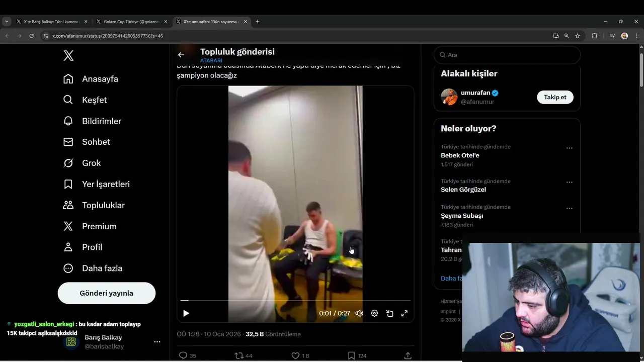Click Gönderi yayınla button
644x362 pixels.
pos(107,293)
